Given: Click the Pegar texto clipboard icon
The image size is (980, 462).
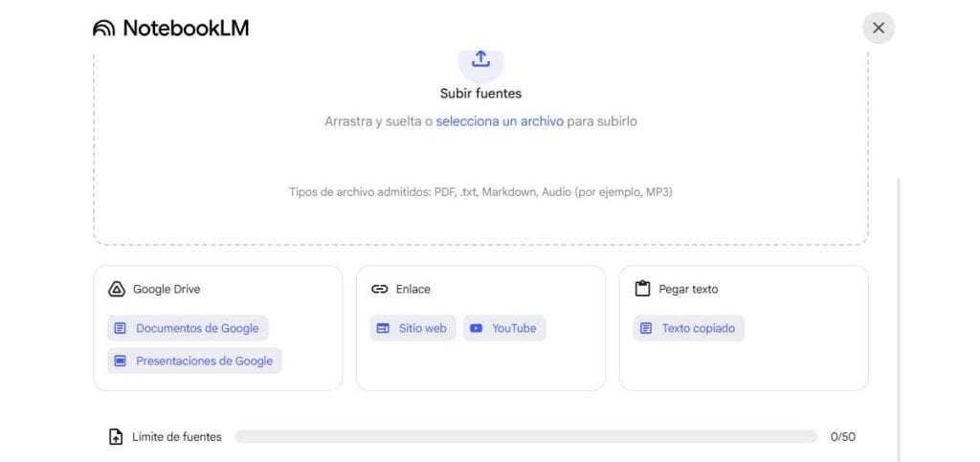Looking at the screenshot, I should [642, 289].
